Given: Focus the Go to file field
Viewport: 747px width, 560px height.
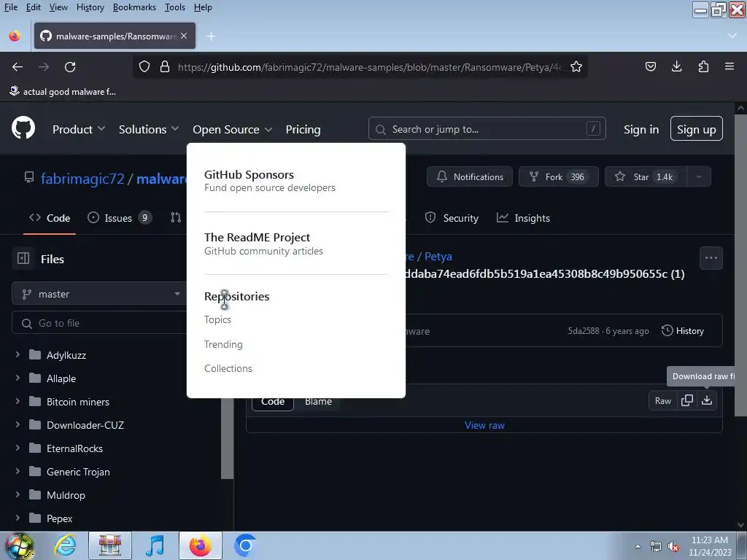Looking at the screenshot, I should point(100,323).
